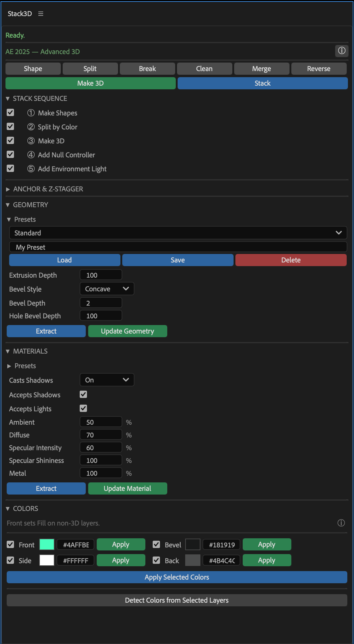The width and height of the screenshot is (354, 644).
Task: Apply the Bevel color
Action: tap(267, 544)
